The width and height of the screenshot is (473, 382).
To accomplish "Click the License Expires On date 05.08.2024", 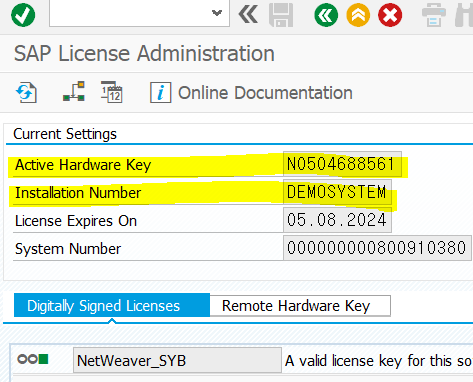I will [337, 220].
